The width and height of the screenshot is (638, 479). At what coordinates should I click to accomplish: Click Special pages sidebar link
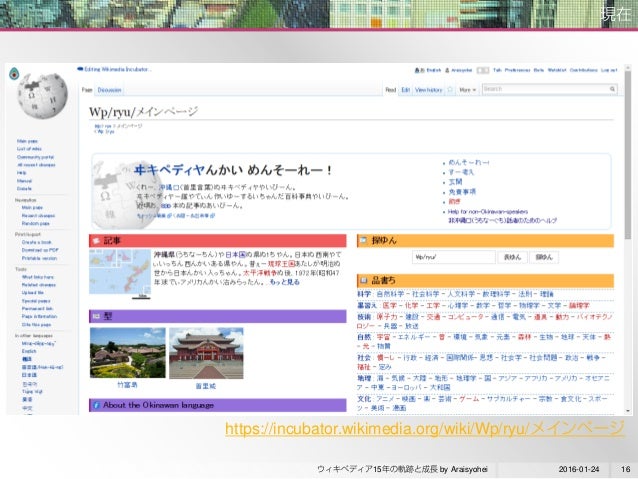(x=36, y=301)
